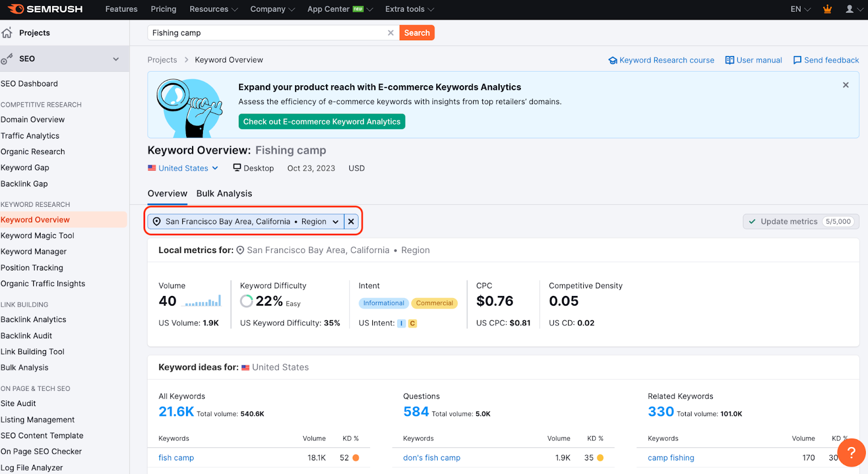868x474 pixels.
Task: Switch to the Overview tab
Action: (167, 193)
